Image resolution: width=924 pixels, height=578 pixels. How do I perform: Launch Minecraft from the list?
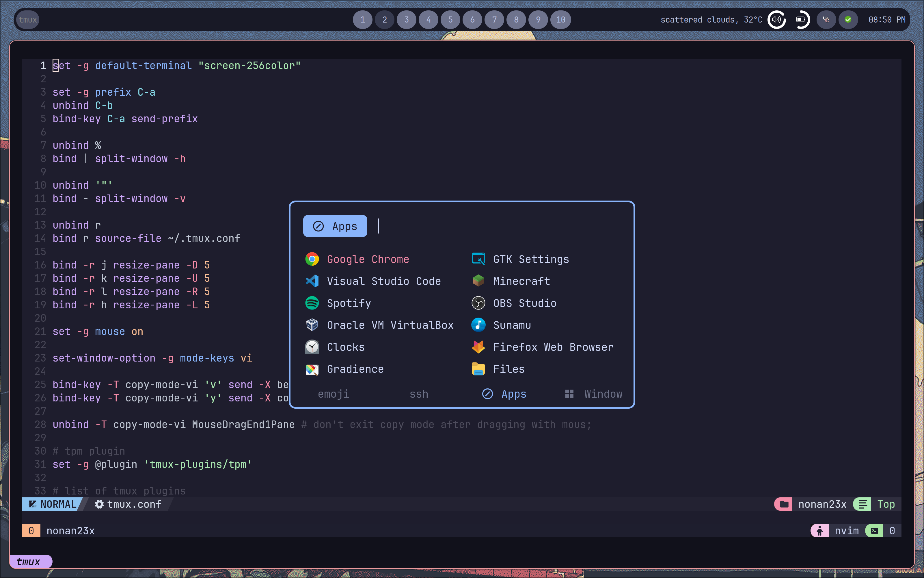click(545, 281)
